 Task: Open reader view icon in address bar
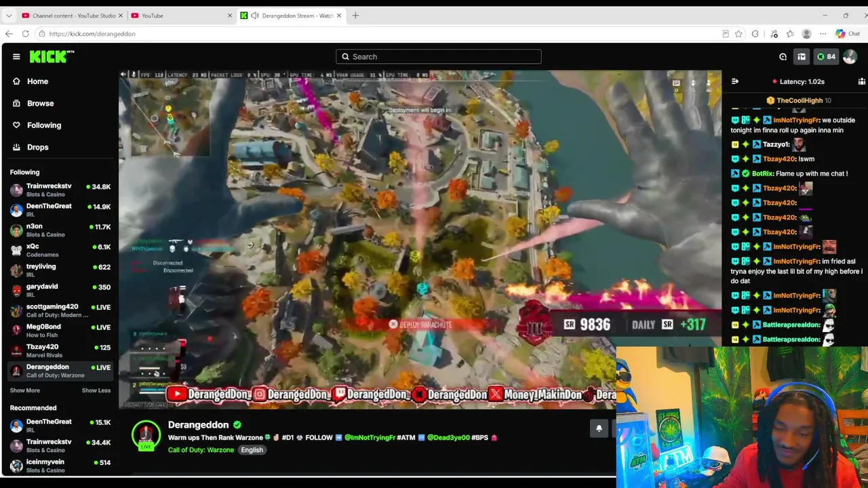click(x=726, y=34)
